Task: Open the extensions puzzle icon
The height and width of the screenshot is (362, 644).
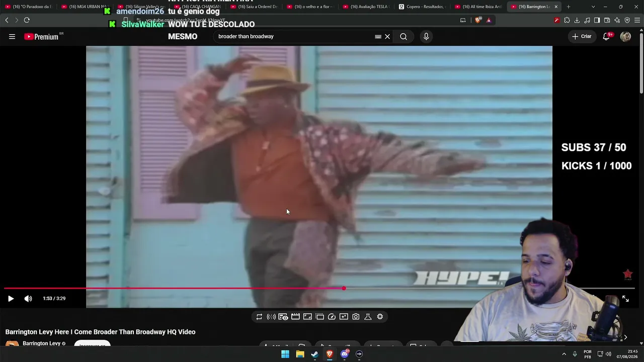Action: [x=567, y=20]
